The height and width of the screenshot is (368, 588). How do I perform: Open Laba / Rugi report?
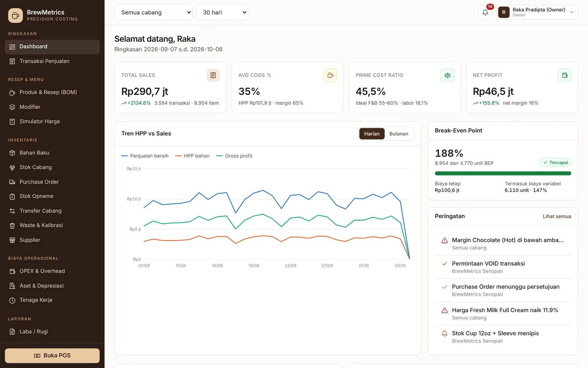tap(52, 332)
